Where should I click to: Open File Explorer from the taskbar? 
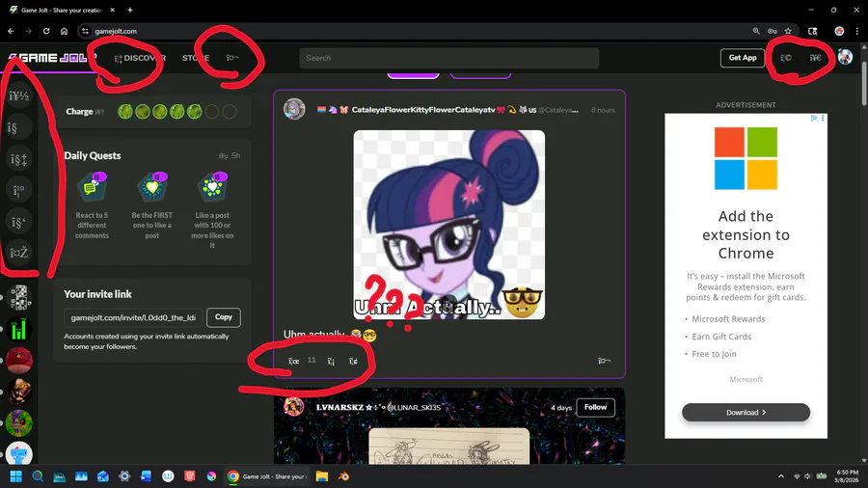[x=322, y=476]
